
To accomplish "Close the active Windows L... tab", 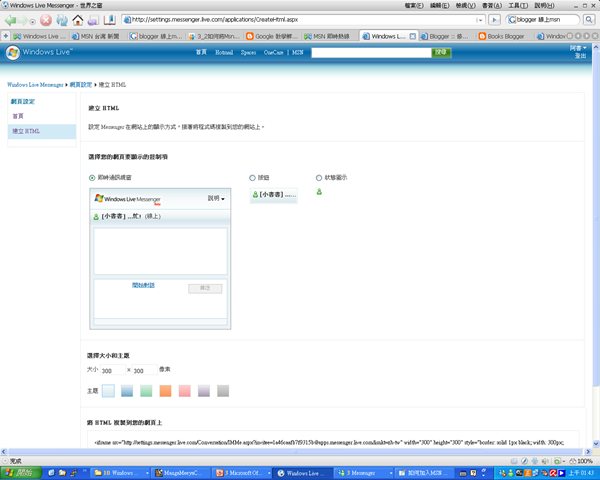I will point(412,36).
